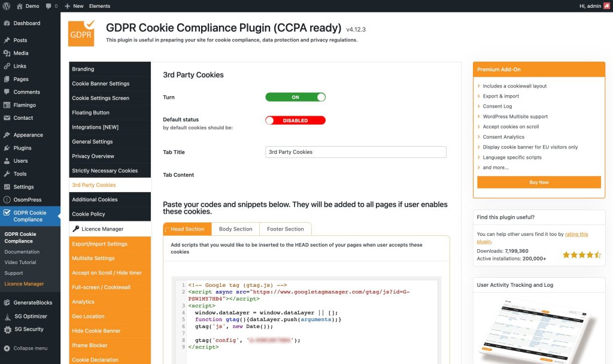
Task: Click the Flamingo icon in sidebar
Action: coord(7,105)
